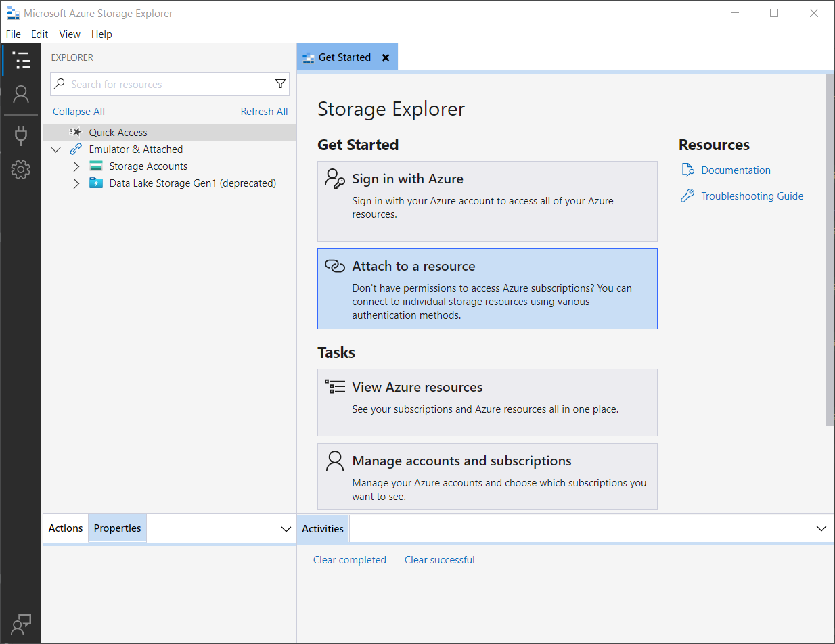Open the Explorer view in the sidebar
Image resolution: width=835 pixels, height=644 pixels.
pos(21,60)
